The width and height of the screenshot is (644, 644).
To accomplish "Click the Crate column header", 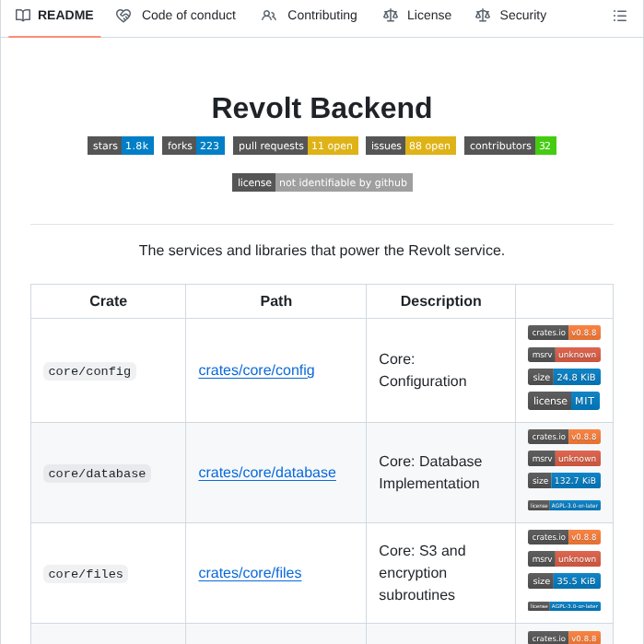I will pos(109,301).
